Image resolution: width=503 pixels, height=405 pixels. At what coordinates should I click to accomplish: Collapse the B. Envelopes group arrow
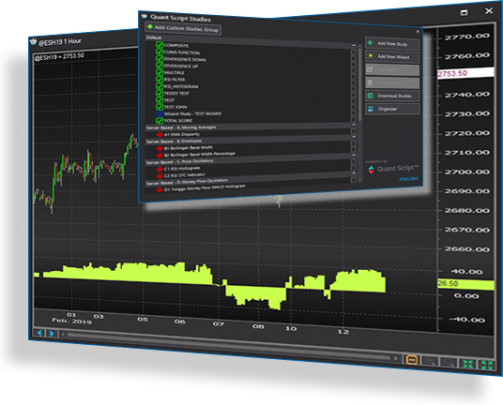click(x=353, y=137)
